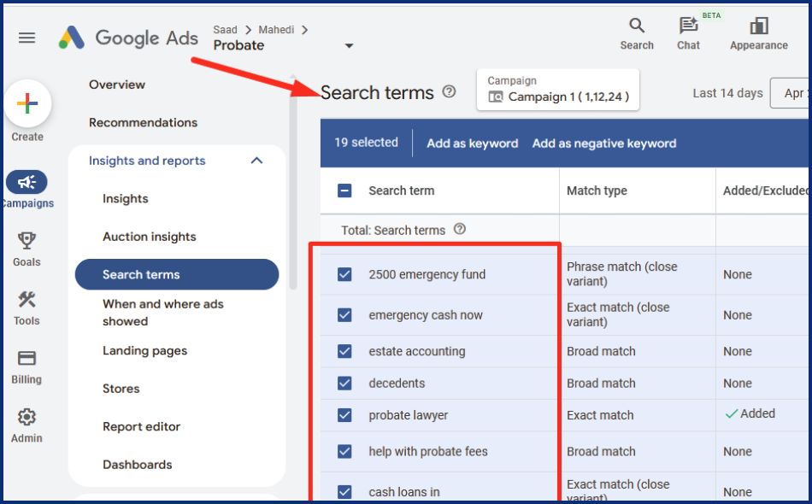This screenshot has height=504, width=812.
Task: Click the decedents search term text
Action: click(397, 383)
